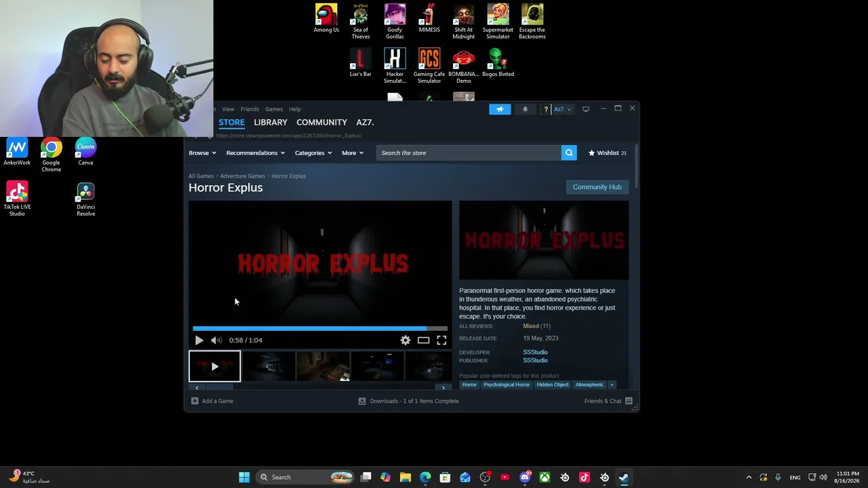The width and height of the screenshot is (868, 488).
Task: Click the Steam help question mark icon
Action: 546,109
